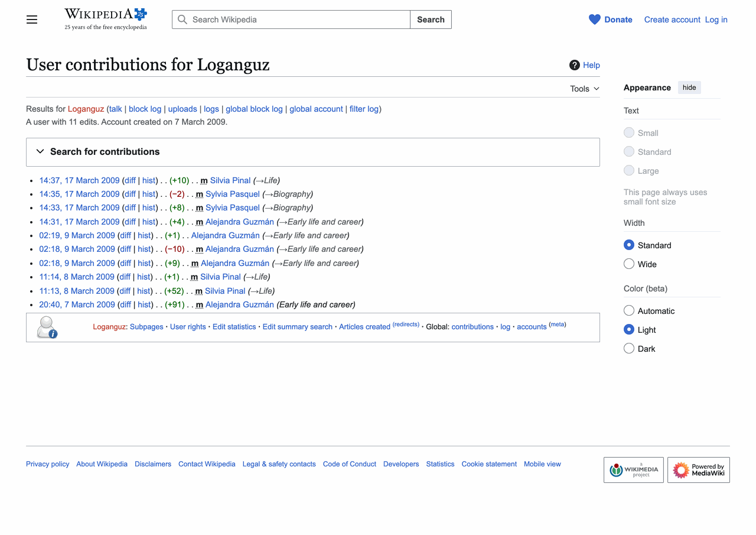The width and height of the screenshot is (756, 535).
Task: Open the Wikipedia main menu hamburger icon
Action: pos(31,20)
